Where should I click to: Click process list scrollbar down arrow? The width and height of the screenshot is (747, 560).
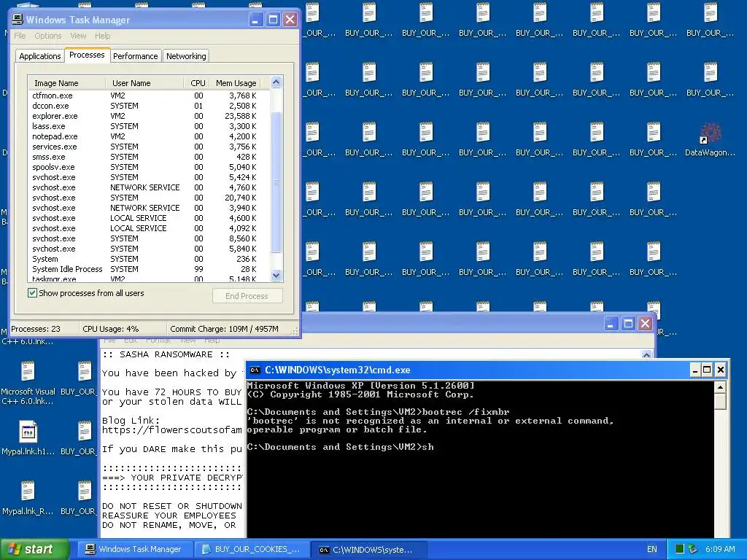276,275
